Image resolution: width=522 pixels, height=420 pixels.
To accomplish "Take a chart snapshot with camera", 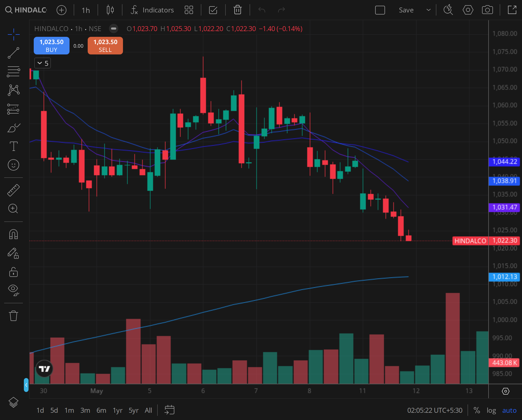I will pyautogui.click(x=487, y=10).
